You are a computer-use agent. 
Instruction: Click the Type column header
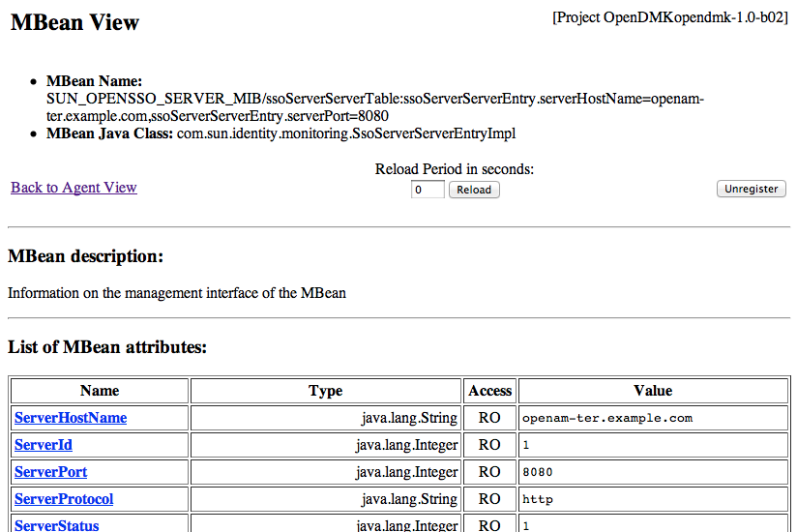[x=325, y=390]
